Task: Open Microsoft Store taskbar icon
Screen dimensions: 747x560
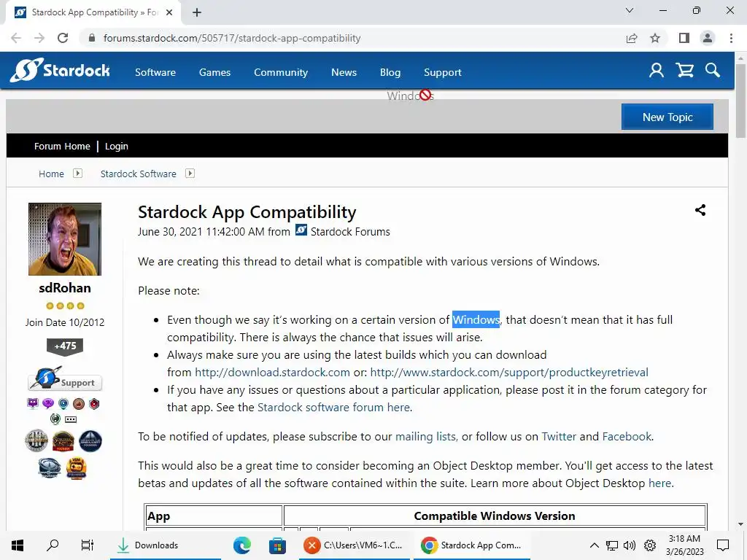Action: pyautogui.click(x=277, y=545)
